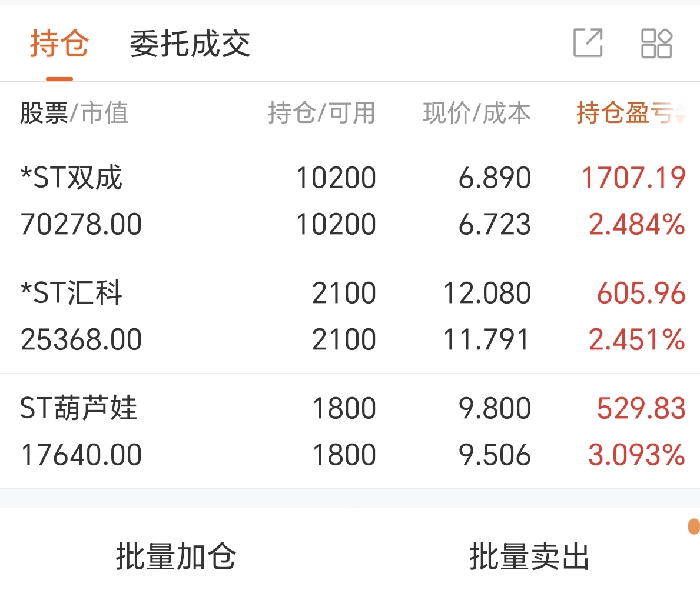Open the ST葫芦娃 holding row
Image resolution: width=700 pixels, height=590 pixels.
click(x=350, y=431)
